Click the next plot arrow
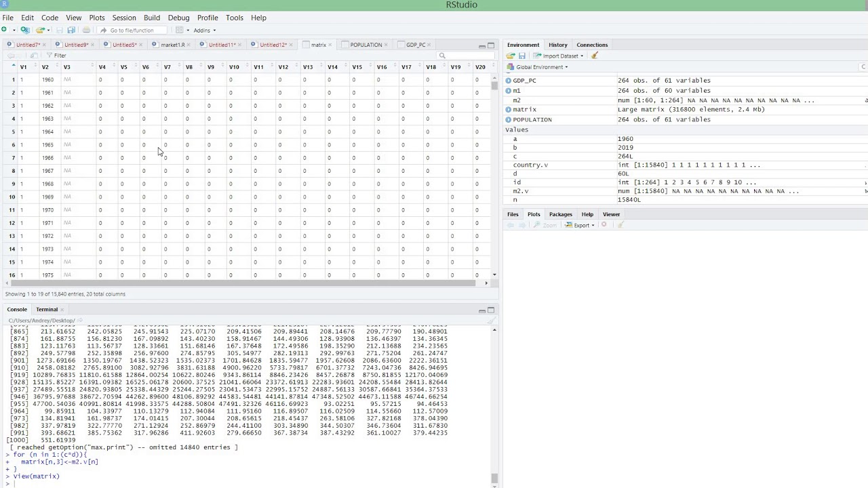 coord(522,225)
